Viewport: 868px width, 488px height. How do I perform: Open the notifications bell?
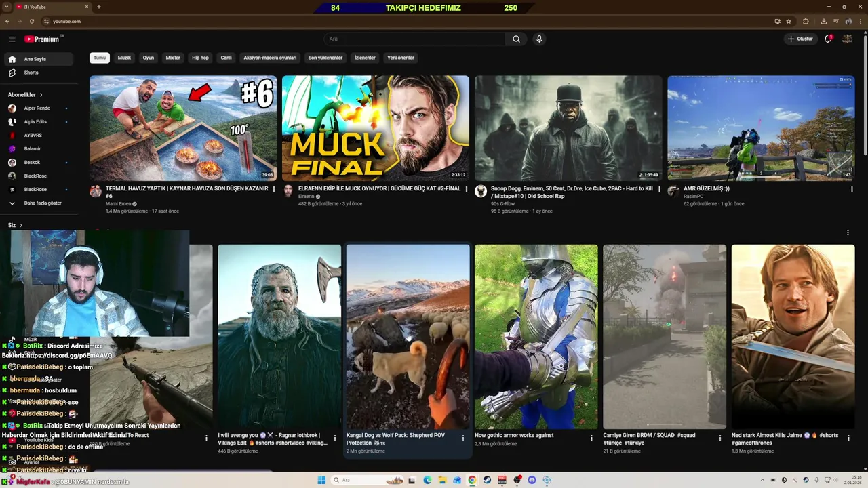(828, 39)
